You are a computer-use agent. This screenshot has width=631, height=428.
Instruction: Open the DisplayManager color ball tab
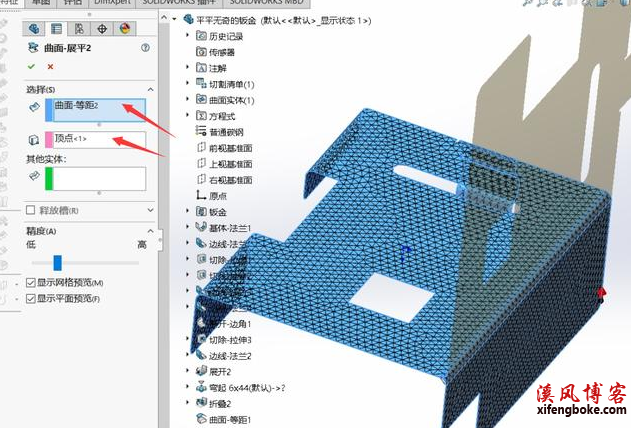pyautogui.click(x=125, y=29)
